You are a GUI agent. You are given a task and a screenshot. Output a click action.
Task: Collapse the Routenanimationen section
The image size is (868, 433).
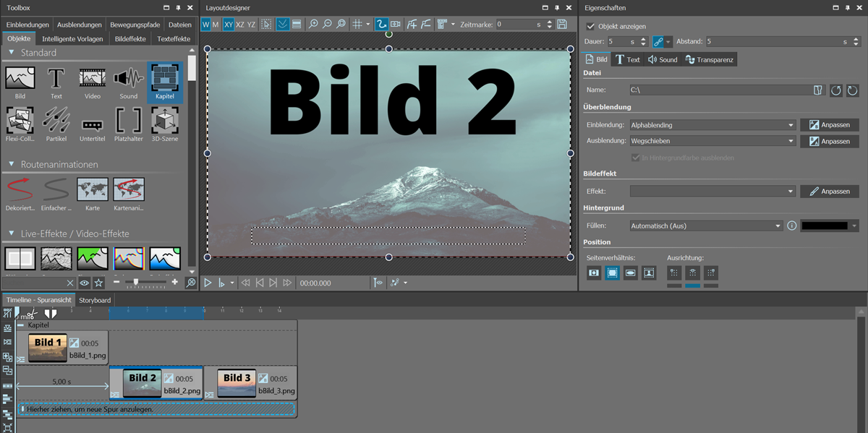point(12,165)
